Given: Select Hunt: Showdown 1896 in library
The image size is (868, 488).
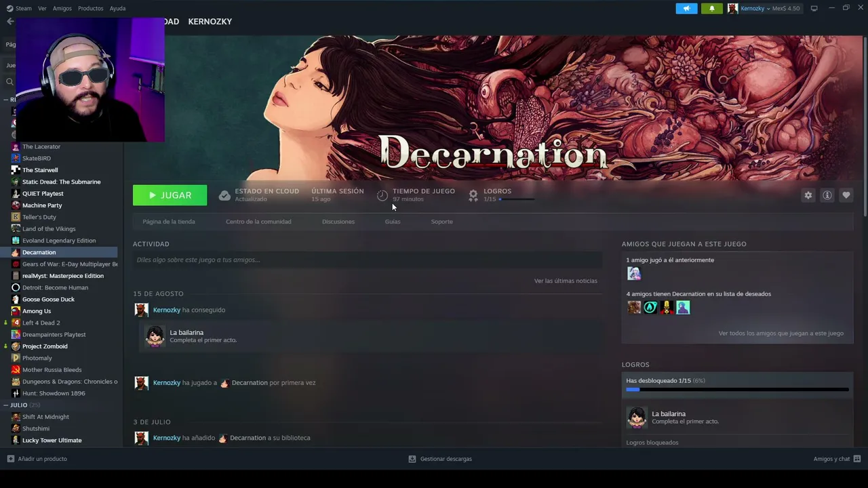Looking at the screenshot, I should (54, 393).
